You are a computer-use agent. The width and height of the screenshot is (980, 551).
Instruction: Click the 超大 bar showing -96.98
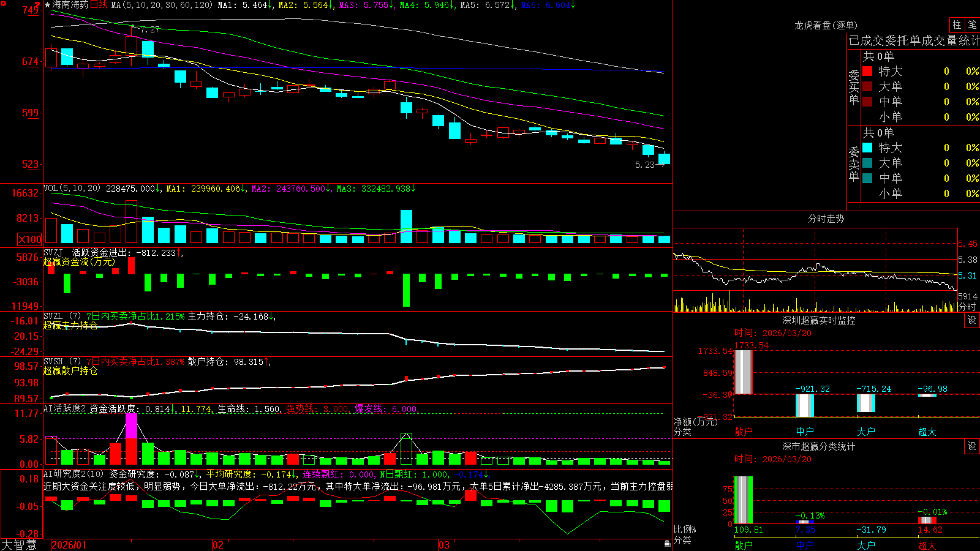pyautogui.click(x=927, y=395)
